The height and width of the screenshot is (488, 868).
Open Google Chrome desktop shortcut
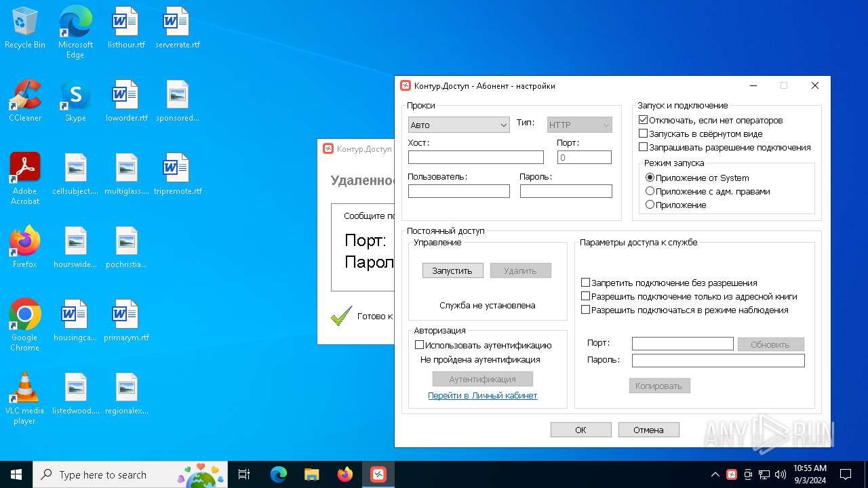click(25, 325)
